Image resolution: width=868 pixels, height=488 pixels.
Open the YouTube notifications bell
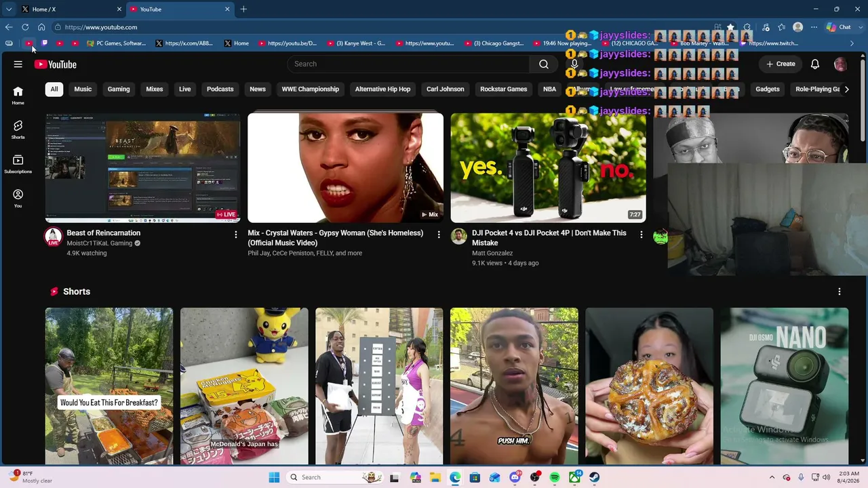point(815,64)
